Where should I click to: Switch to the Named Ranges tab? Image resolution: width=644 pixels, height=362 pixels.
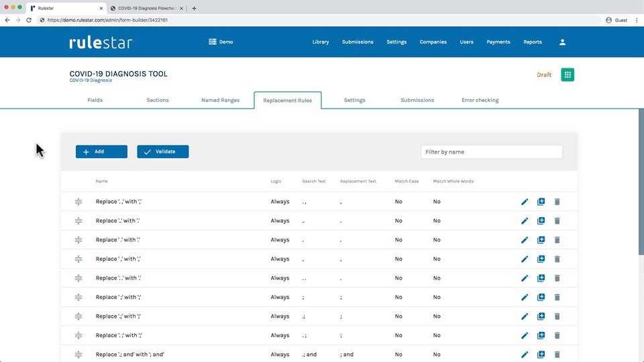tap(220, 100)
